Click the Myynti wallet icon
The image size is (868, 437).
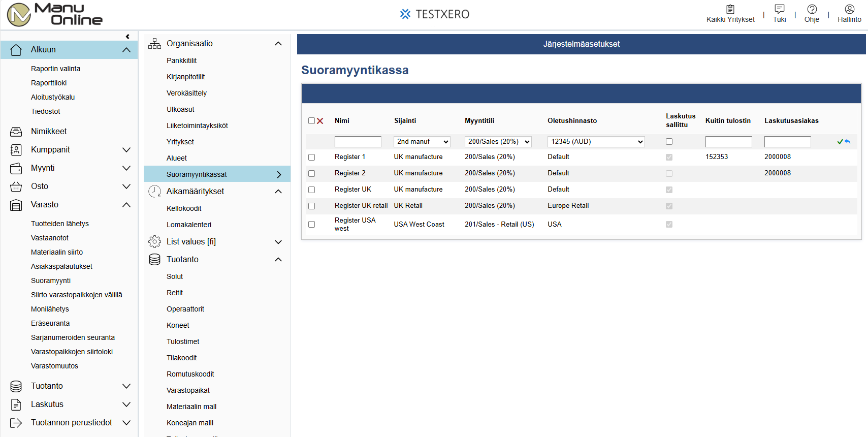(x=16, y=168)
